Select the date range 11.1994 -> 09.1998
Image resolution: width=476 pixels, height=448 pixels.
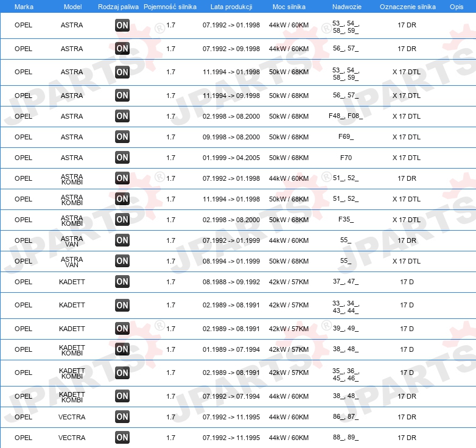pyautogui.click(x=231, y=96)
